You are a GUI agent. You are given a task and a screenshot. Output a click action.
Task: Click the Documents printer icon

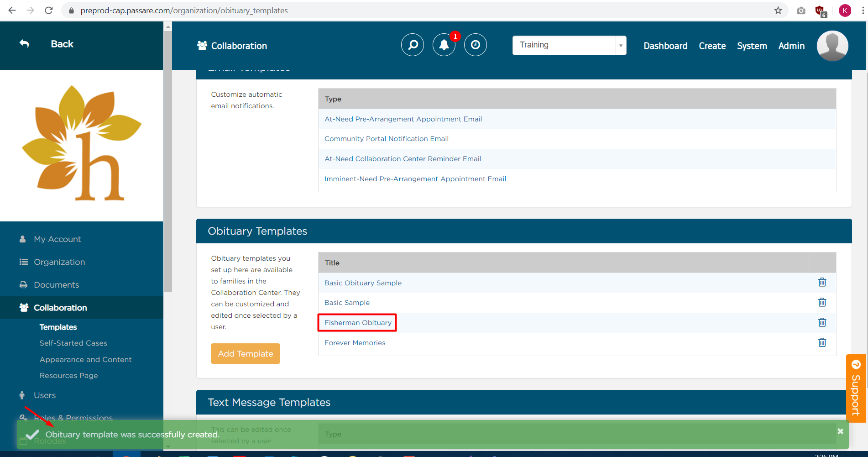(23, 285)
